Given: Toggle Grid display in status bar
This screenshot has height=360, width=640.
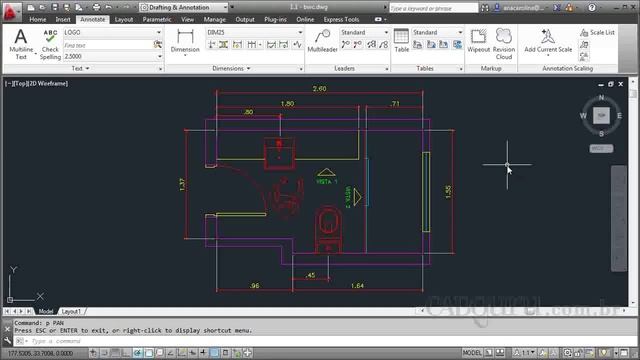Looking at the screenshot, I should [116, 353].
